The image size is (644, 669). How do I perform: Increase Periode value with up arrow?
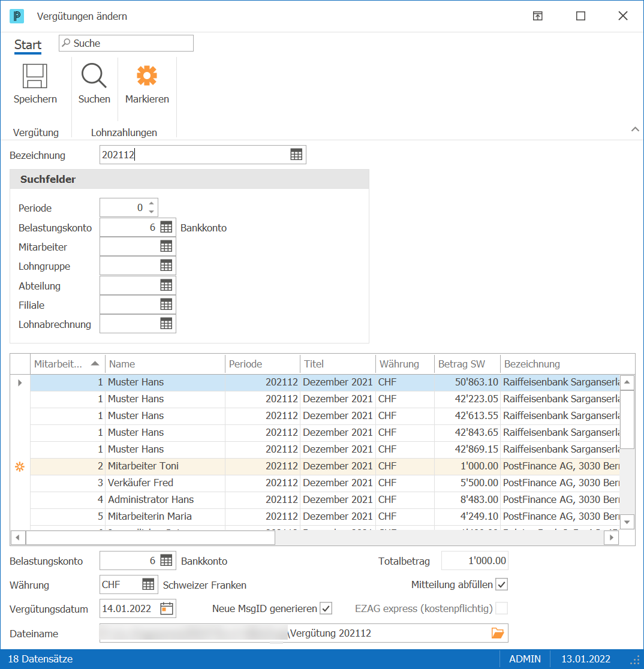152,203
